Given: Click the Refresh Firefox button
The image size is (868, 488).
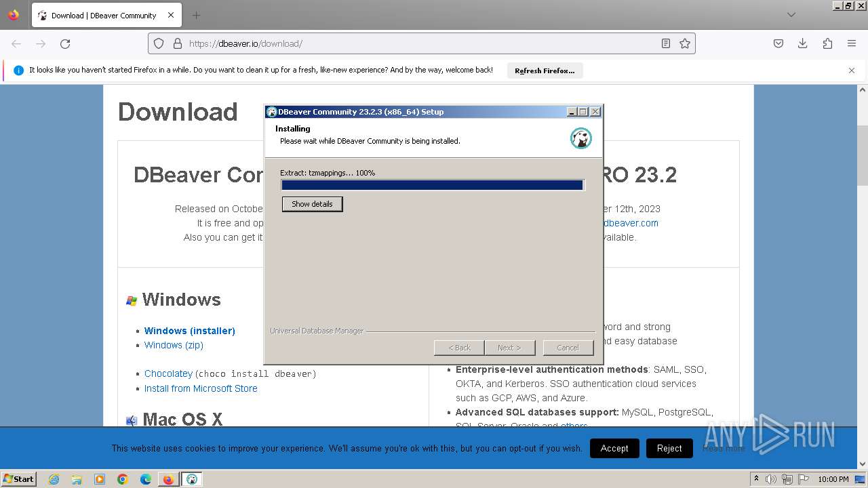Looking at the screenshot, I should 545,70.
